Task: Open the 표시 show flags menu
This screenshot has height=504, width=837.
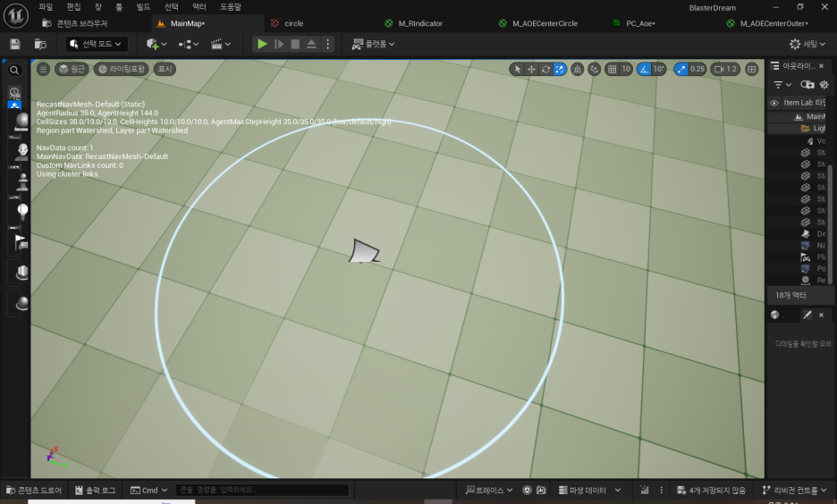Action: pyautogui.click(x=165, y=69)
